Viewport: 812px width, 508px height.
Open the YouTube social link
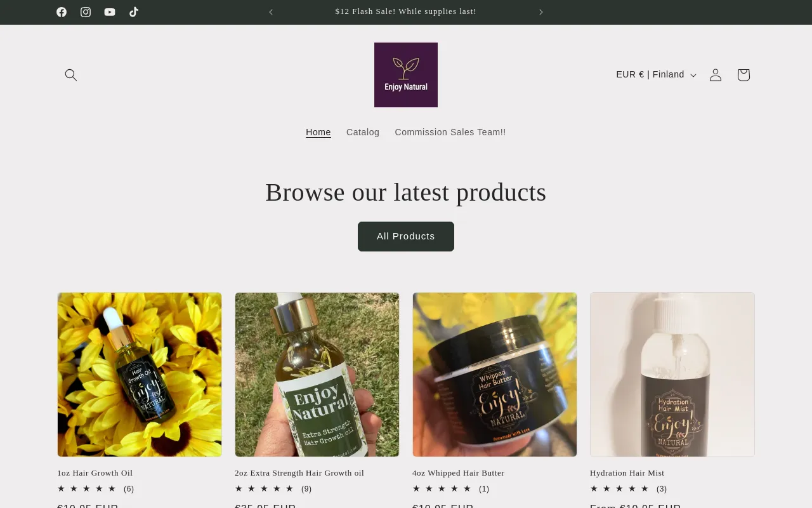pos(110,12)
